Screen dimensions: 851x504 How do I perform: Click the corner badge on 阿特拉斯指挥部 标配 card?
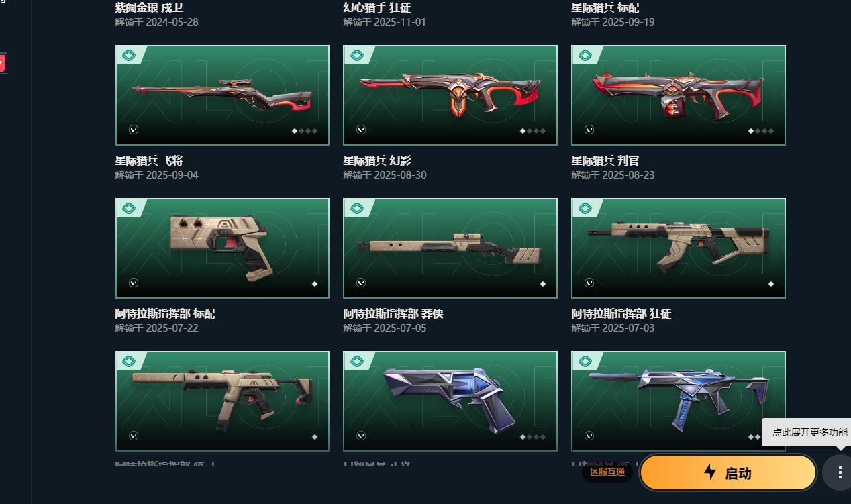pyautogui.click(x=130, y=208)
